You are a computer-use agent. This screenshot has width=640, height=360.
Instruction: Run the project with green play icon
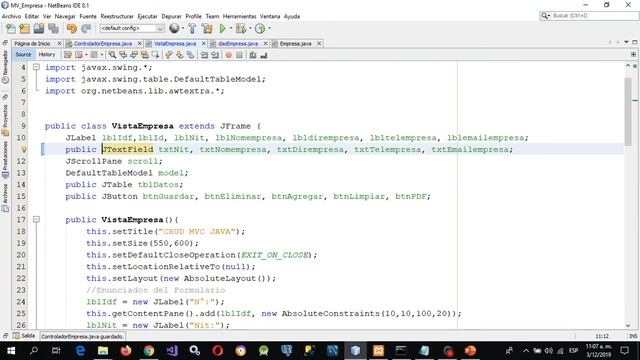(x=222, y=29)
